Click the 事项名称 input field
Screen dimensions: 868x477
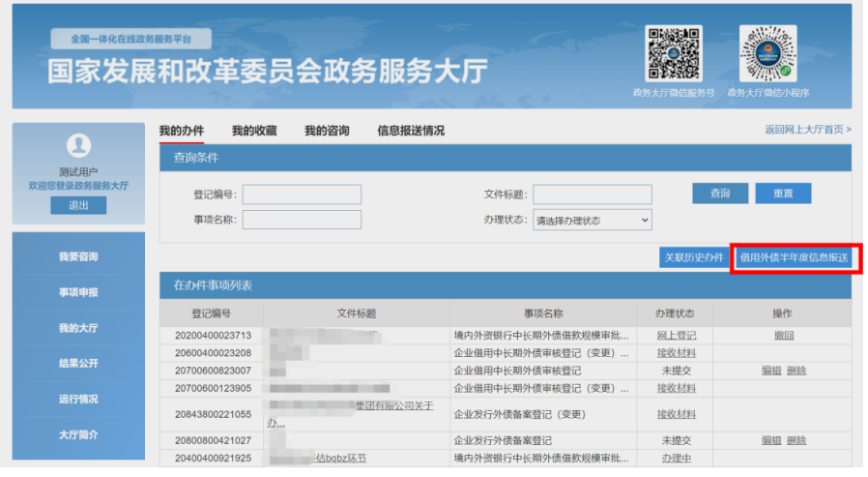(x=302, y=220)
